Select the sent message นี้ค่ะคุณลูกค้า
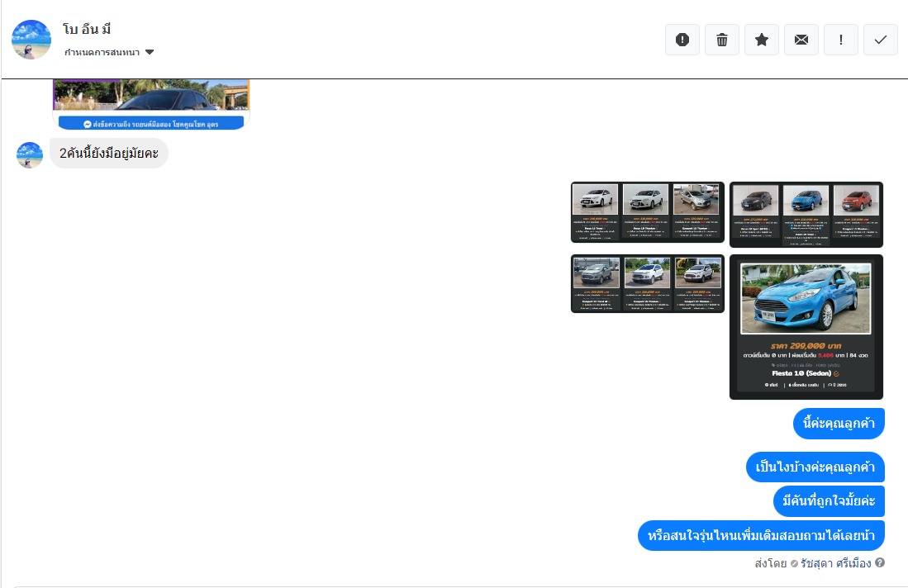This screenshot has height=588, width=908. [839, 424]
